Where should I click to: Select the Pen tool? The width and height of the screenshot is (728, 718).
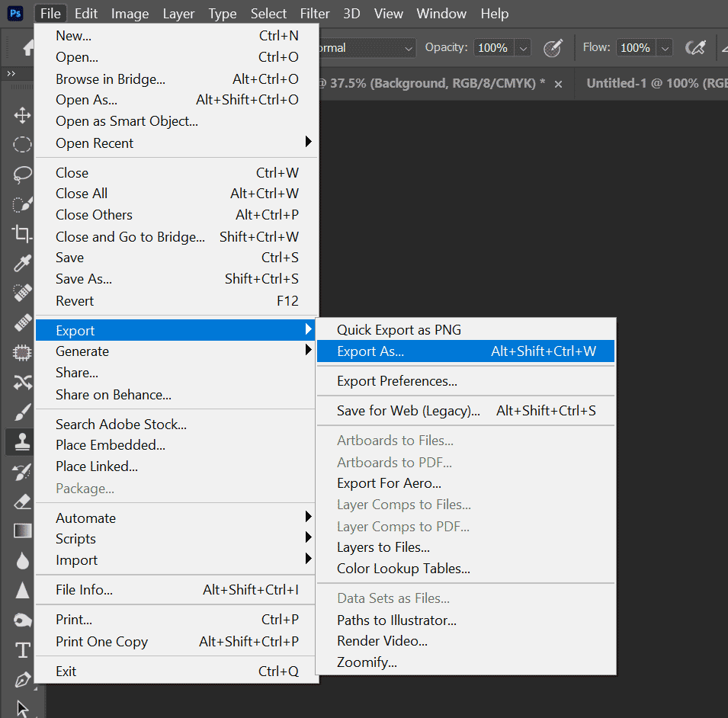21,678
